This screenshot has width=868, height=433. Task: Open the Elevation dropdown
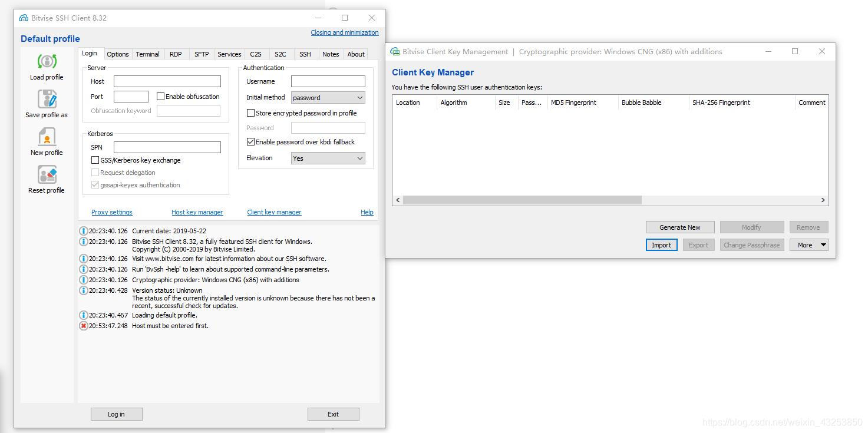[x=328, y=158]
